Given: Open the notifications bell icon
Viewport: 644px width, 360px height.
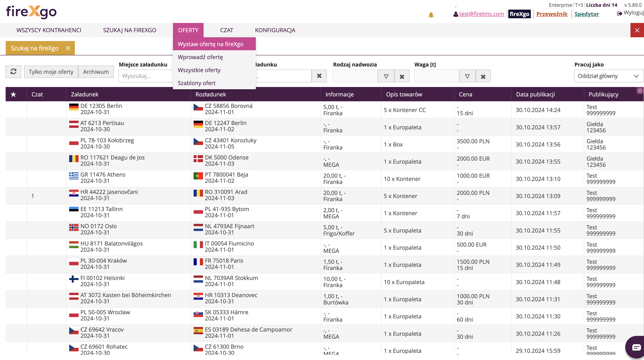Looking at the screenshot, I should tap(431, 15).
